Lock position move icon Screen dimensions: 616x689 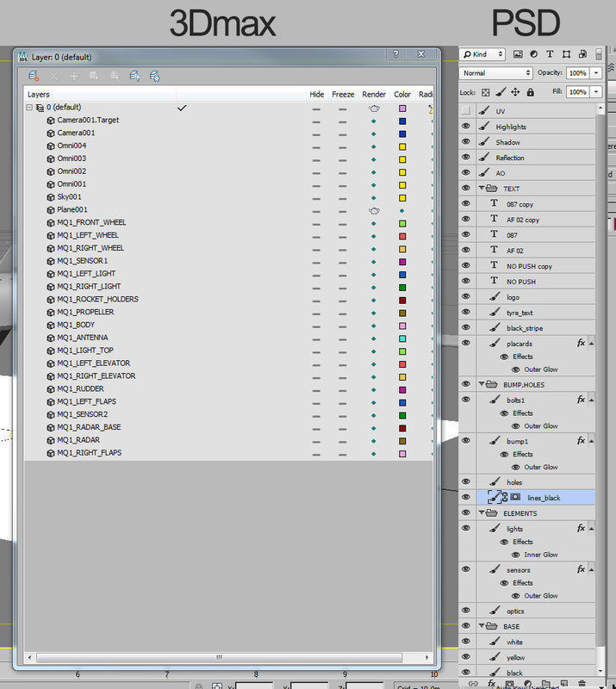(x=515, y=92)
